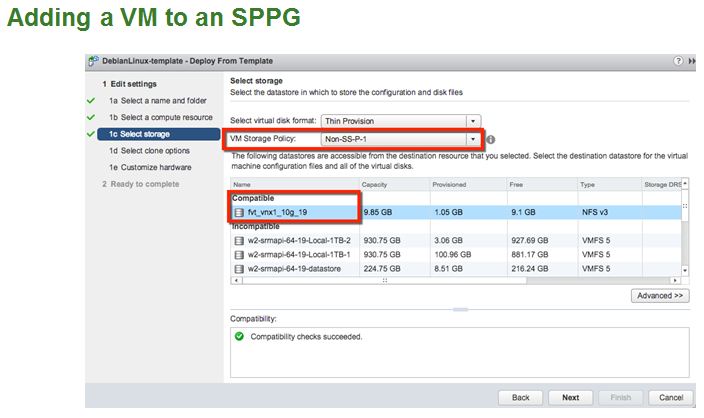Click the w2-srmapi-64-19-Local-1TB-1 datastore icon
The width and height of the screenshot is (704, 418).
[238, 255]
